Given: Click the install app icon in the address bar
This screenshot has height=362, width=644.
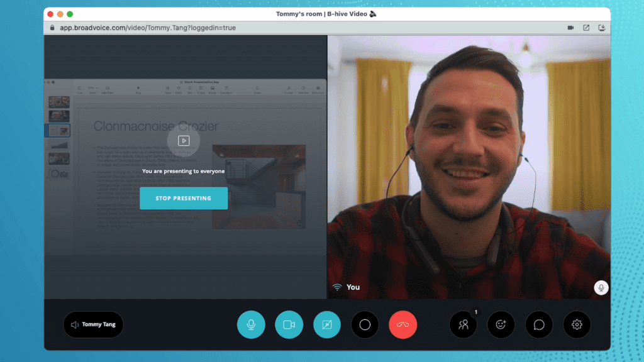Looking at the screenshot, I should [x=602, y=28].
